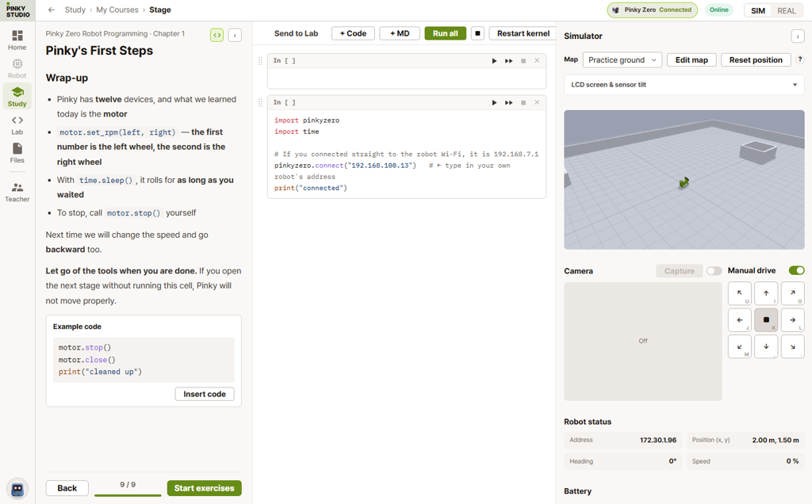Click Send to Lab

pyautogui.click(x=297, y=33)
